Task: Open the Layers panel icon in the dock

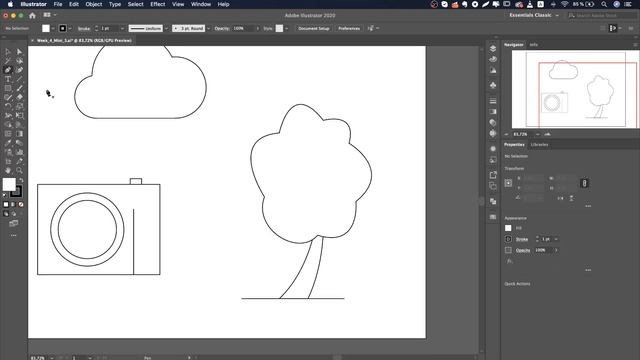Action: (493, 48)
